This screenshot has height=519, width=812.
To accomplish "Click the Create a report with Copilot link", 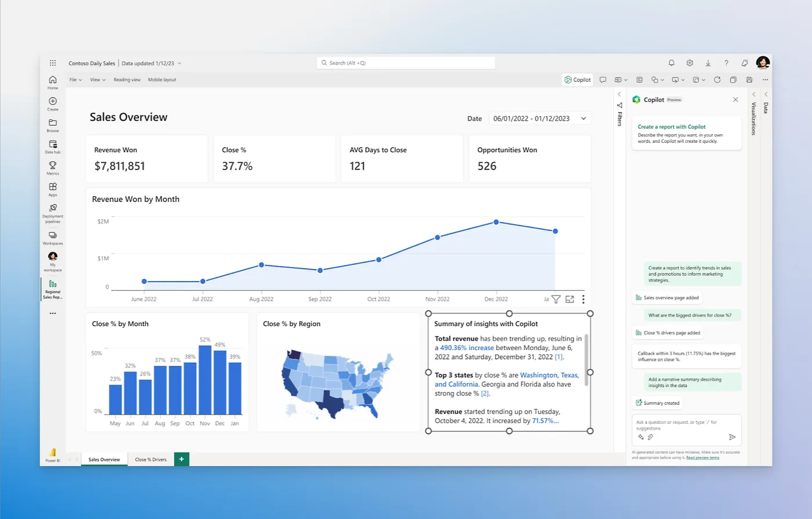I will coord(672,126).
